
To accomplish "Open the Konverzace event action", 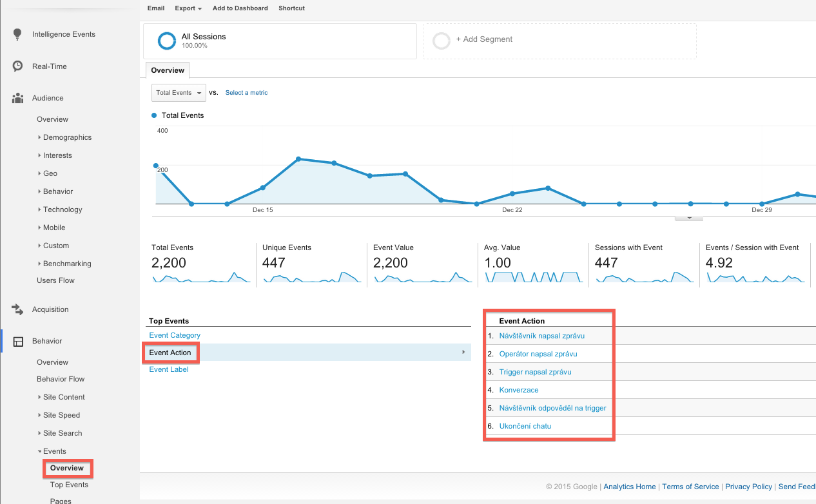I will [519, 390].
